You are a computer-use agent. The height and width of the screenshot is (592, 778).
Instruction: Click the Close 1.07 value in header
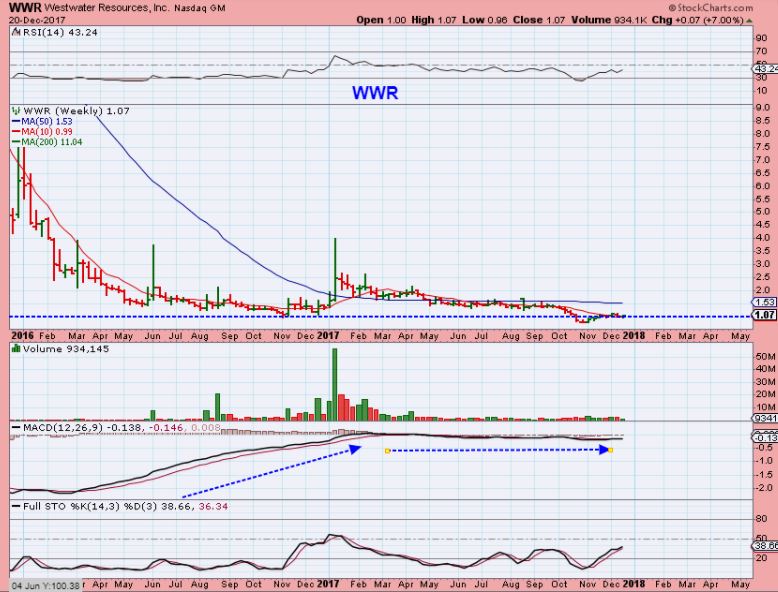(x=539, y=20)
